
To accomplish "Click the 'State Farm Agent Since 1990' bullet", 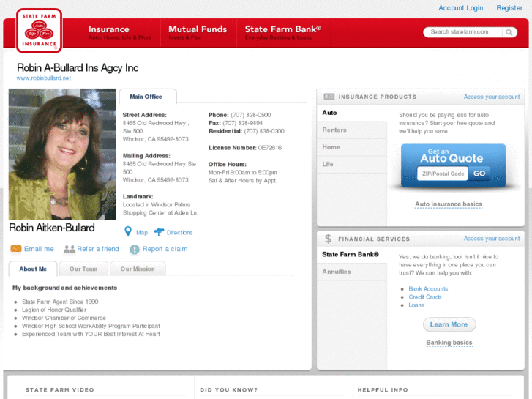I will 60,302.
